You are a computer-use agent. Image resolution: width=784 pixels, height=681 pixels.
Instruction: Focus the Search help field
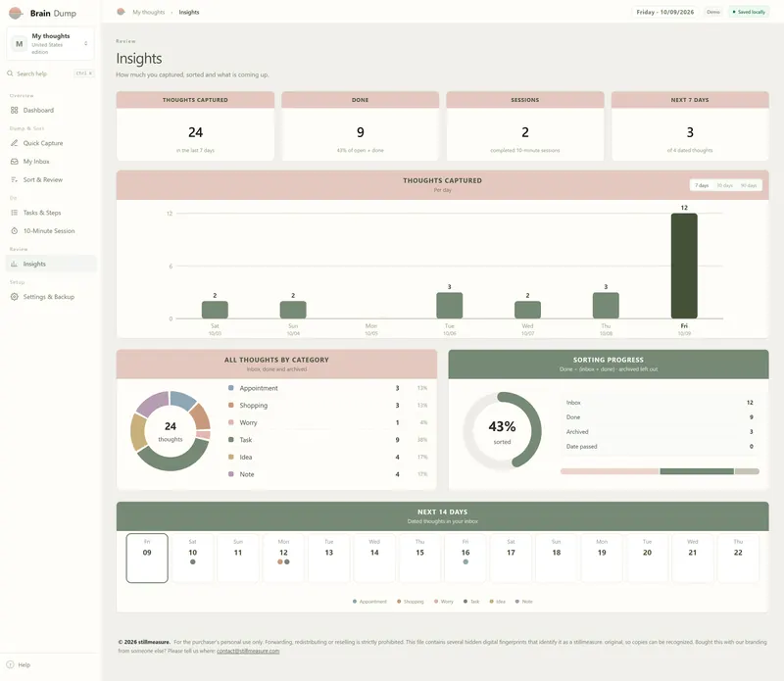pyautogui.click(x=51, y=73)
